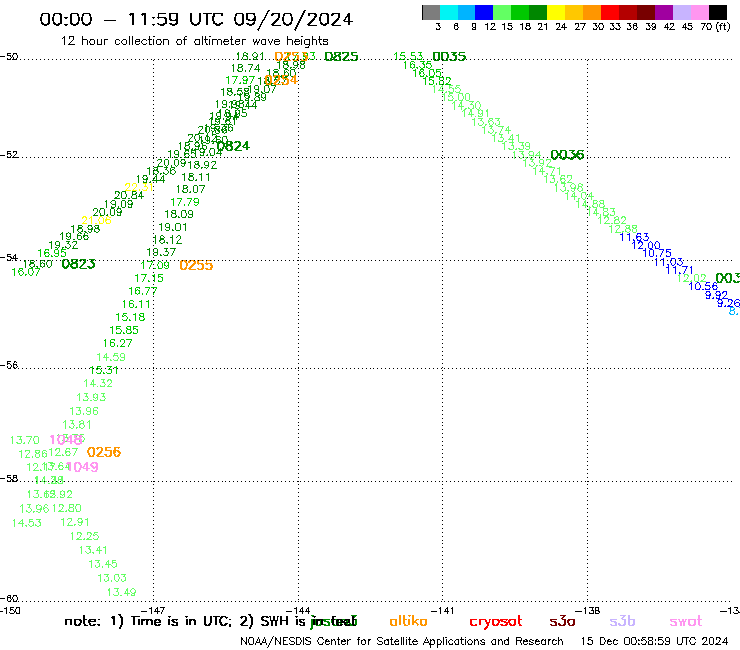Click longitude axis label -141
This screenshot has width=740, height=650.
coord(443,610)
